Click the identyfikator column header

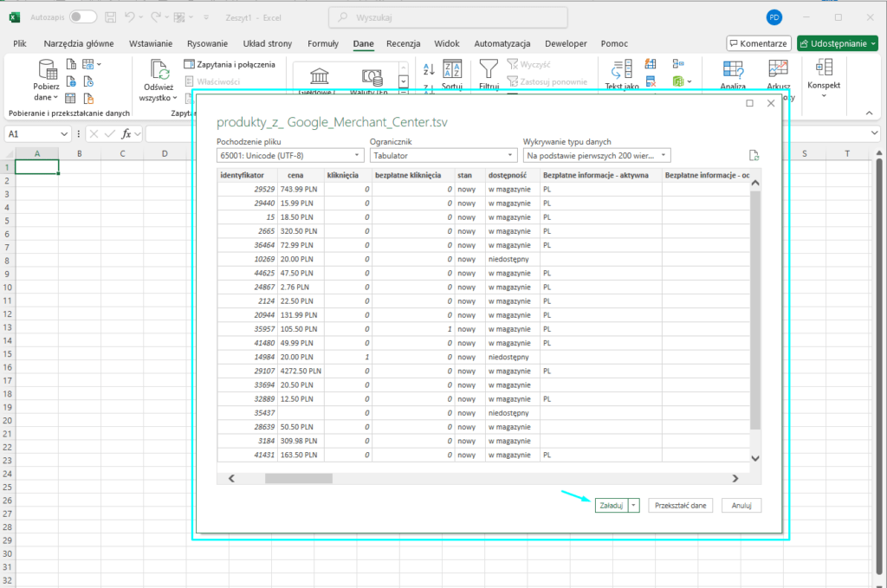click(x=247, y=175)
